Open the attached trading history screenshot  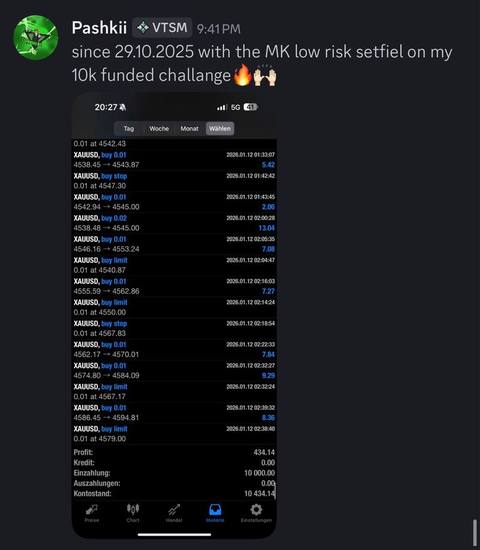coord(174,315)
